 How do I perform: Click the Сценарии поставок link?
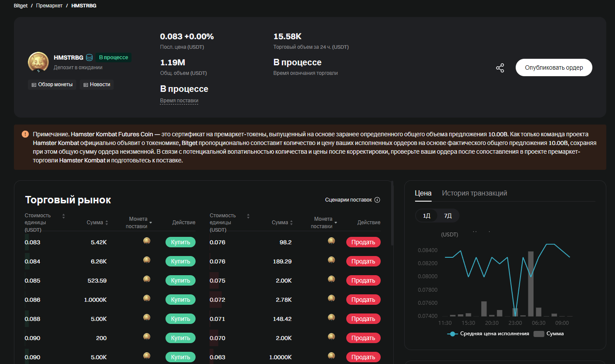pos(348,200)
